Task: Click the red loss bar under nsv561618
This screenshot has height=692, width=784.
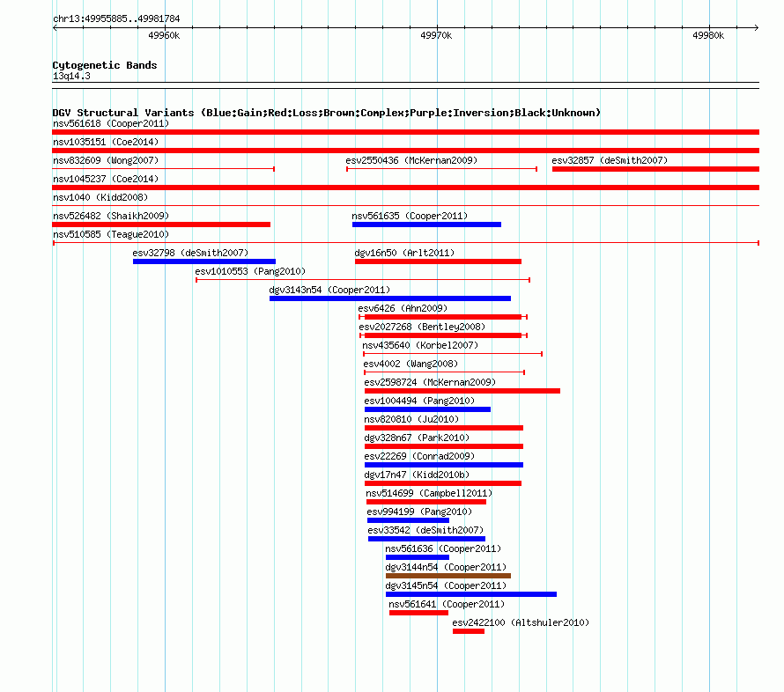Action: click(x=405, y=132)
